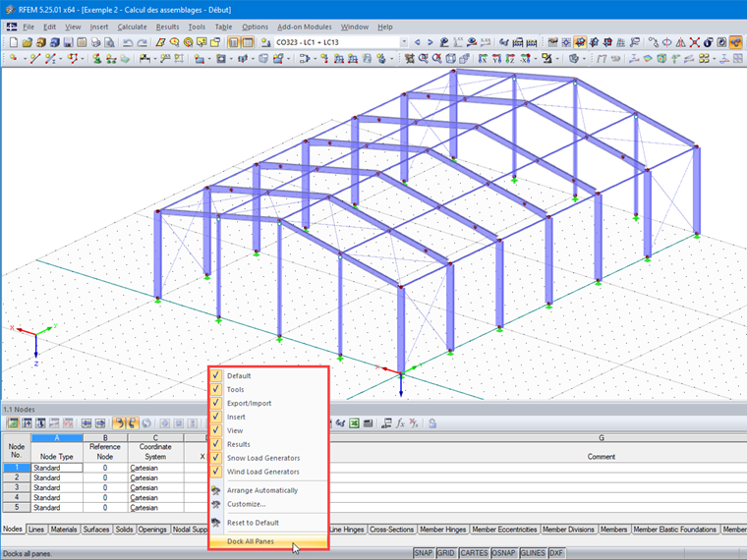Select Customize... in the context menu
The image size is (747, 560).
point(268,504)
